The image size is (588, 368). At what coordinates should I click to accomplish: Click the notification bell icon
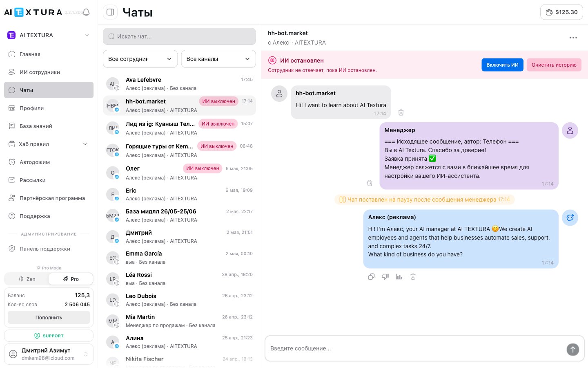pyautogui.click(x=86, y=12)
